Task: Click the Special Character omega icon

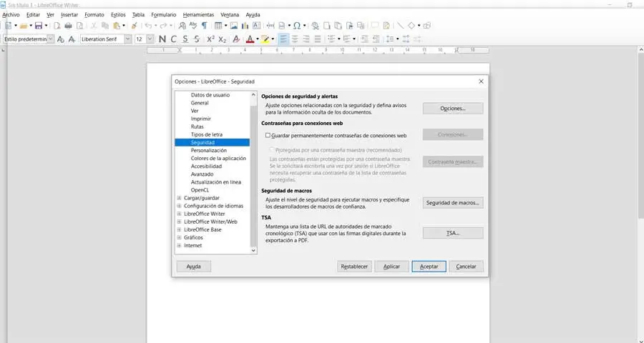Action: tap(297, 26)
